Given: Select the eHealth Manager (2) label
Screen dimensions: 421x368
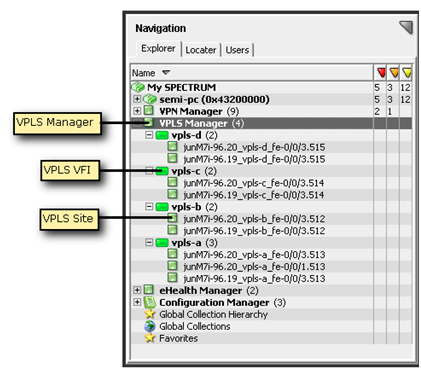Looking at the screenshot, I should pyautogui.click(x=209, y=290).
